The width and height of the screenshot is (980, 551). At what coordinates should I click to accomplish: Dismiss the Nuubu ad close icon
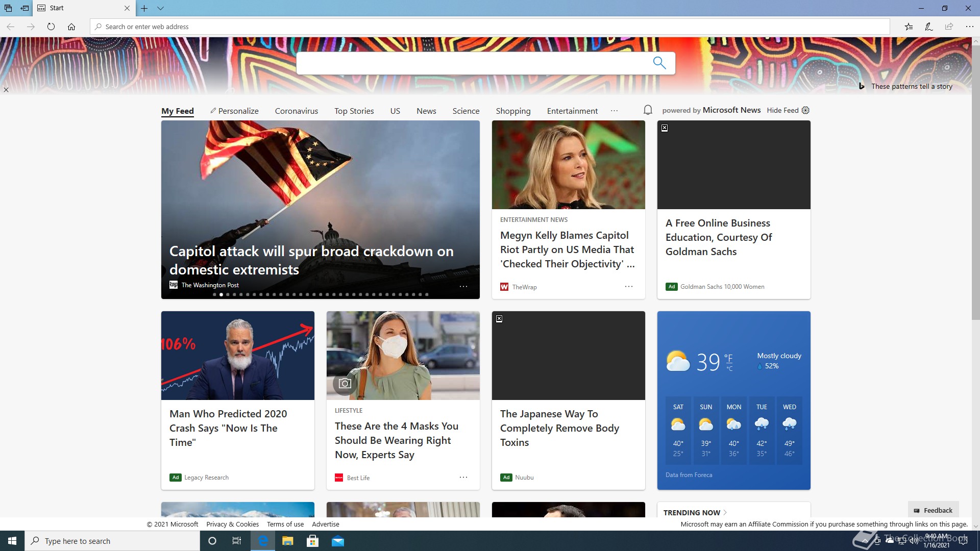click(499, 319)
